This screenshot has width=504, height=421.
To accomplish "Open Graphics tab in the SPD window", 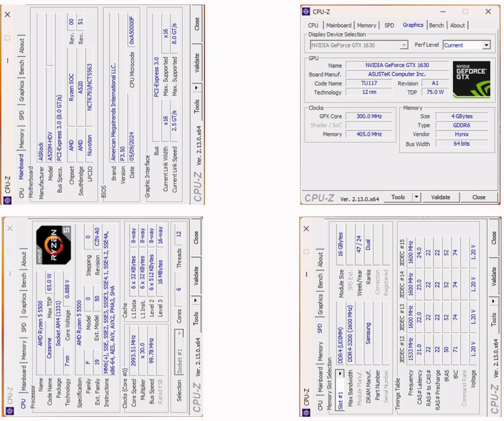I will [x=320, y=304].
